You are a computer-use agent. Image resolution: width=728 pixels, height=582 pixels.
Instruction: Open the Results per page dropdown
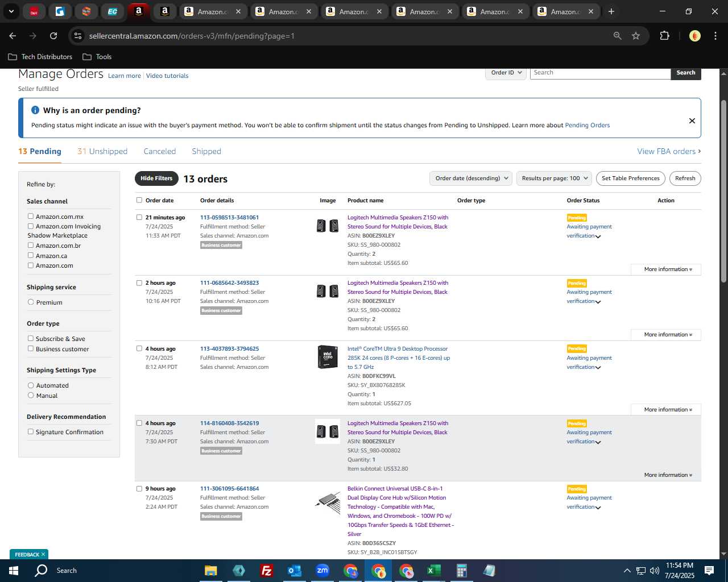(x=554, y=178)
